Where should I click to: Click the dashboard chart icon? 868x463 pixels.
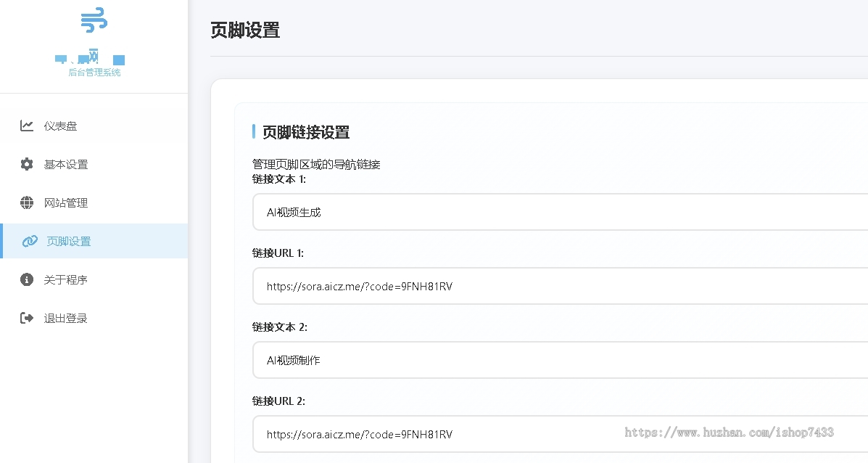[27, 126]
